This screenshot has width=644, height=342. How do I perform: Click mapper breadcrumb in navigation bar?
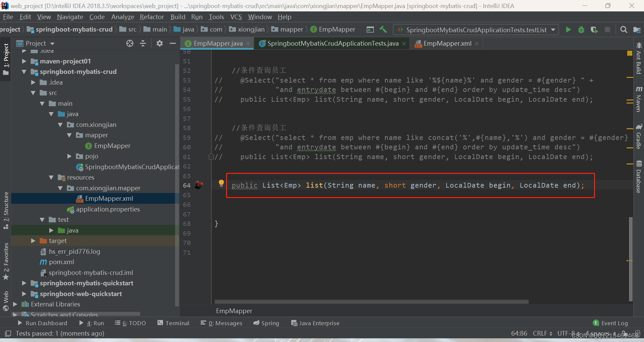[287, 30]
